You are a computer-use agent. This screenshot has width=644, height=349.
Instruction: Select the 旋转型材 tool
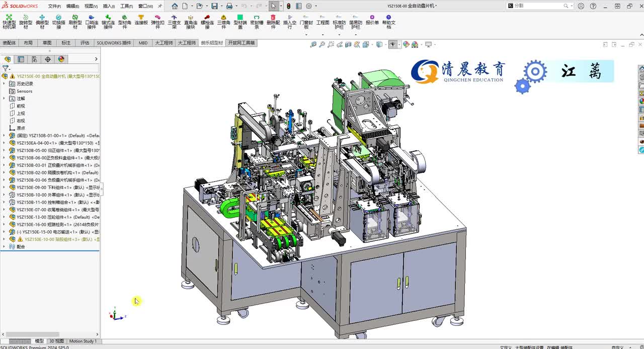tap(26, 22)
